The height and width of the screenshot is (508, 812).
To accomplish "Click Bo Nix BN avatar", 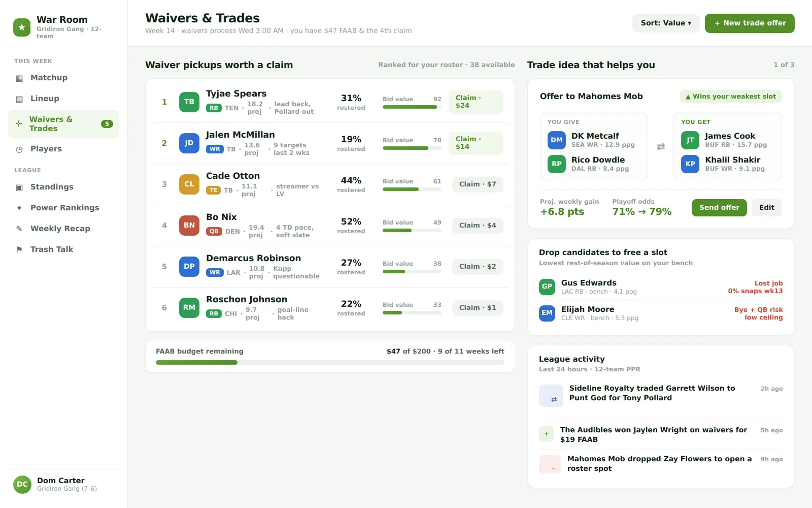I will [x=189, y=225].
